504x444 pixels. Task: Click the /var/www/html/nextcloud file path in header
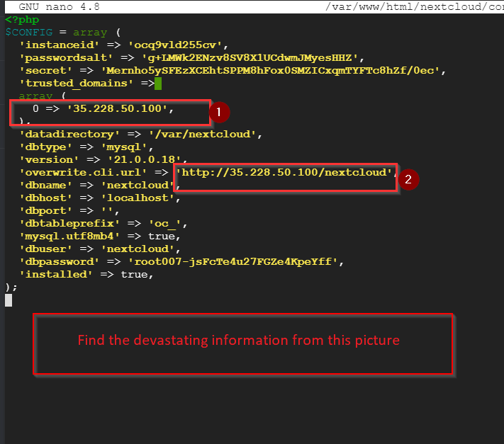414,7
